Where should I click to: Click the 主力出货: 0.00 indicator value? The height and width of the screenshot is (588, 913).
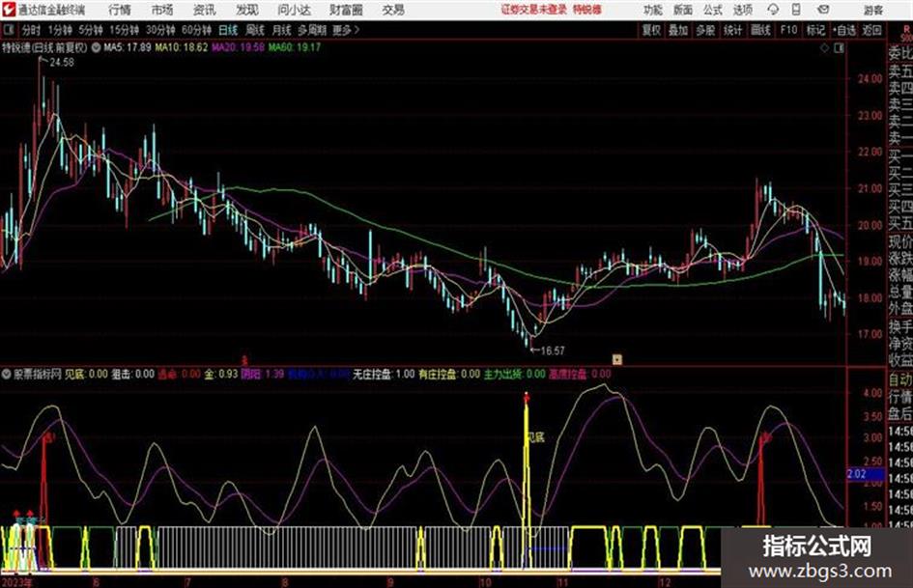(x=515, y=374)
